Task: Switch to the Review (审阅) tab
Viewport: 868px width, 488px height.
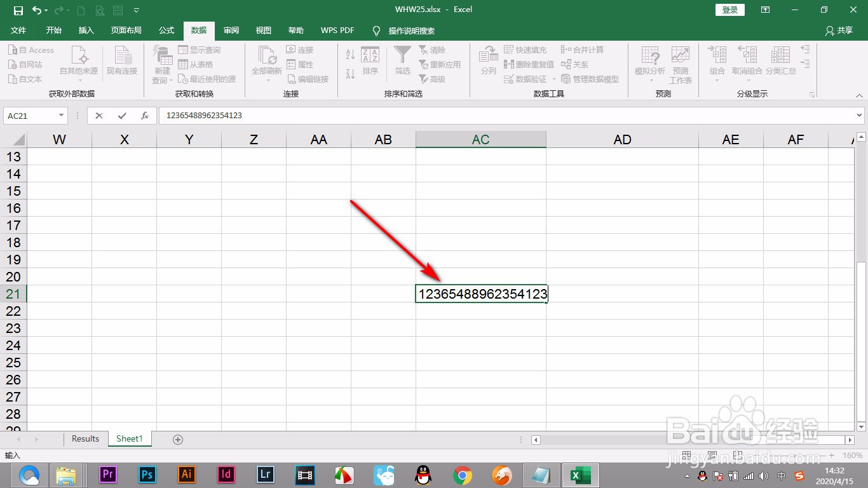Action: click(x=231, y=30)
